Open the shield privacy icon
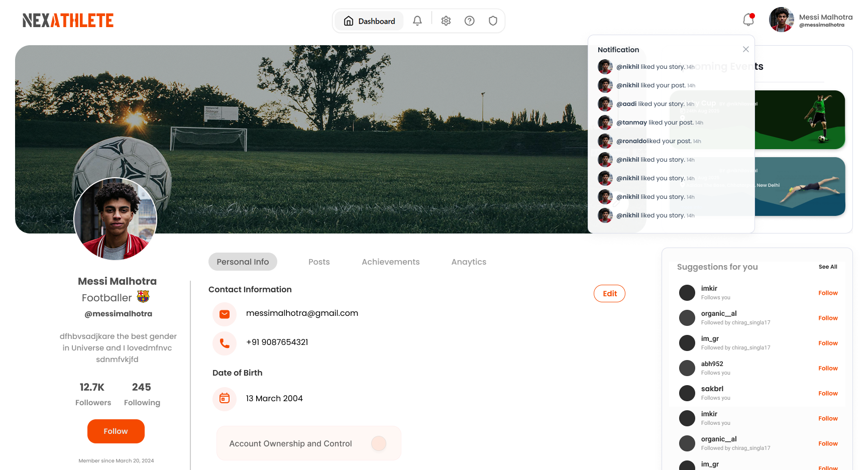 coord(493,21)
